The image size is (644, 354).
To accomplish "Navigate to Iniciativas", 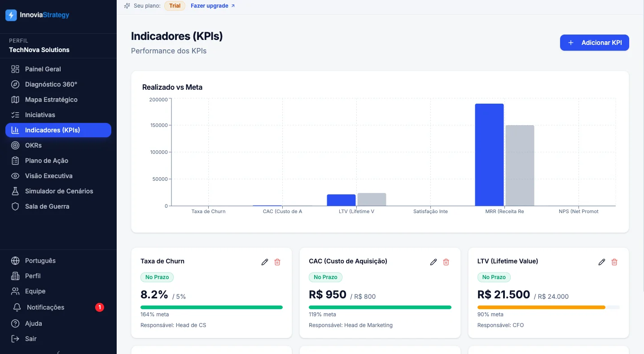I will 58,115.
